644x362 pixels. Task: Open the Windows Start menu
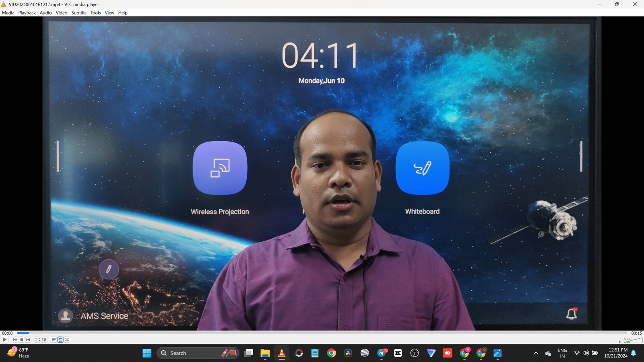(x=147, y=353)
